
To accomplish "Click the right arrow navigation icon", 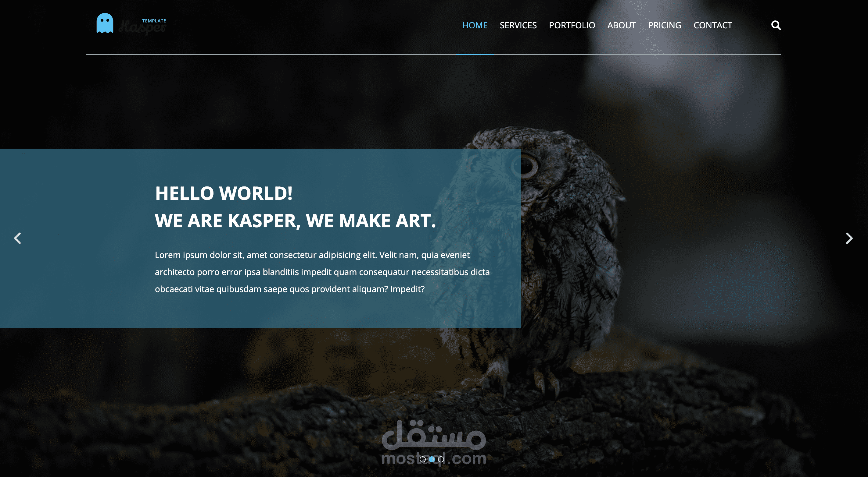I will 848,238.
